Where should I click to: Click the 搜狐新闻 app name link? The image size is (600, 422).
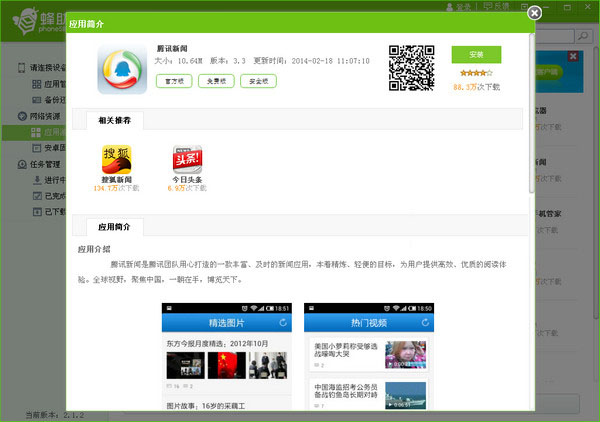(116, 179)
